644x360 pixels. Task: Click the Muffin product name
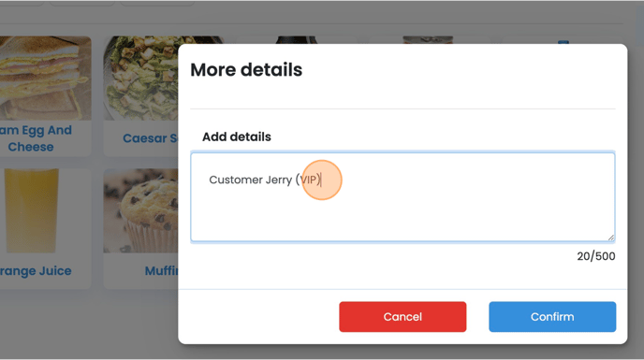click(161, 271)
